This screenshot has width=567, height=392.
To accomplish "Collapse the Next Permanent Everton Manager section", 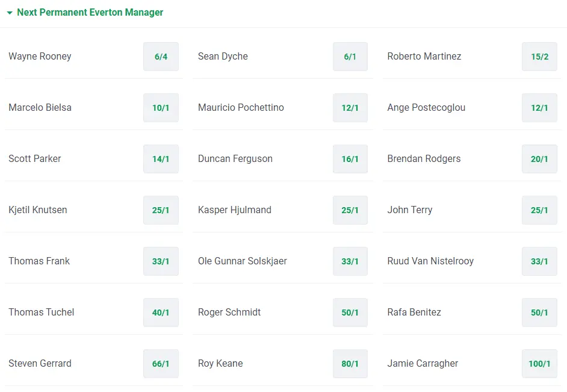I will (x=10, y=13).
